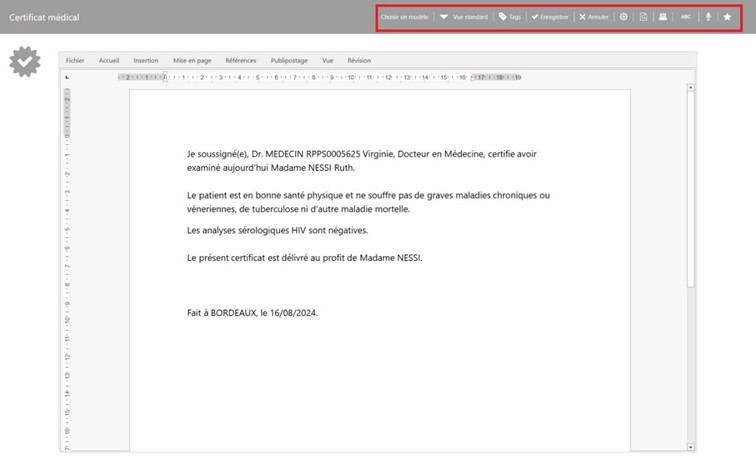The image size is (756, 466).
Task: Switch to the Insertion tab
Action: (146, 60)
